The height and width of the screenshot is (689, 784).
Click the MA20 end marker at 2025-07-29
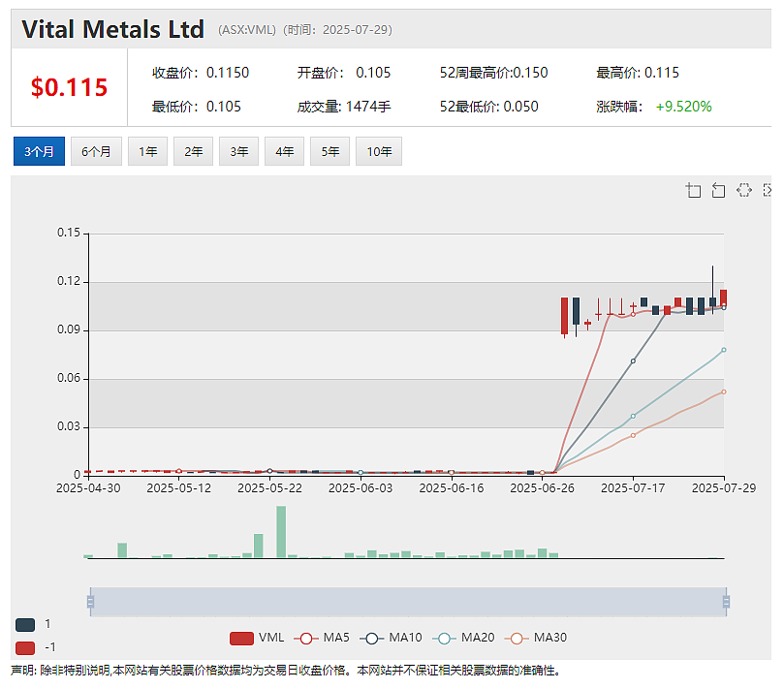(x=724, y=350)
